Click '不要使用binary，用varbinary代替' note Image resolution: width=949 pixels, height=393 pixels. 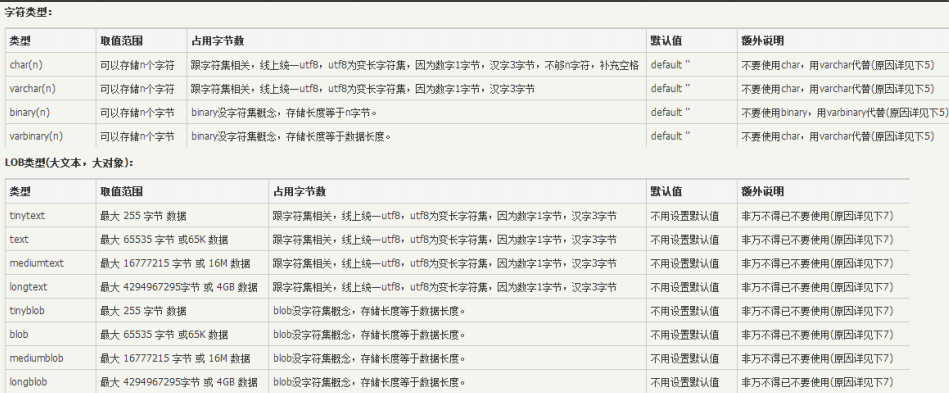[x=844, y=113]
